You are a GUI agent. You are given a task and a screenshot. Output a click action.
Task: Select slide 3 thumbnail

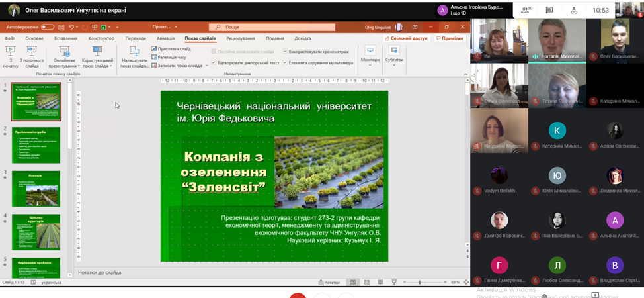36,189
